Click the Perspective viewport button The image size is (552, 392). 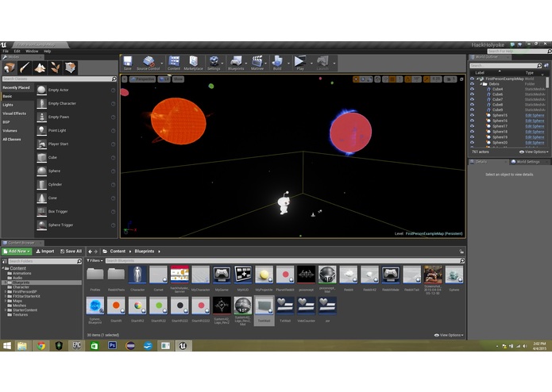tap(143, 79)
